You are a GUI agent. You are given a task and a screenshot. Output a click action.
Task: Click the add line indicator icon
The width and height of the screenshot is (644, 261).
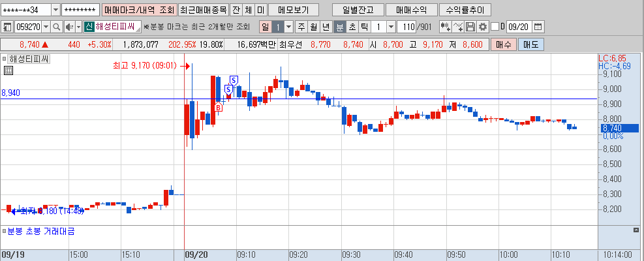(x=458, y=27)
